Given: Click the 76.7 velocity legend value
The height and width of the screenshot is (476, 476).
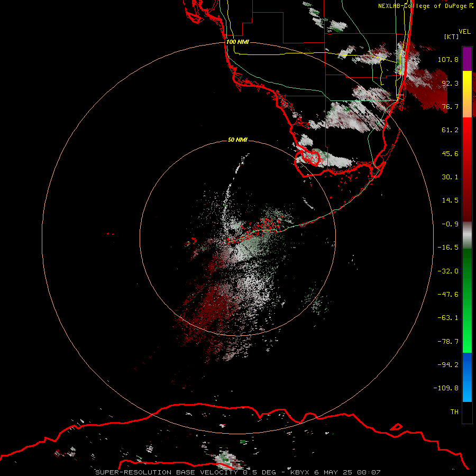Looking at the screenshot, I should pyautogui.click(x=450, y=106).
